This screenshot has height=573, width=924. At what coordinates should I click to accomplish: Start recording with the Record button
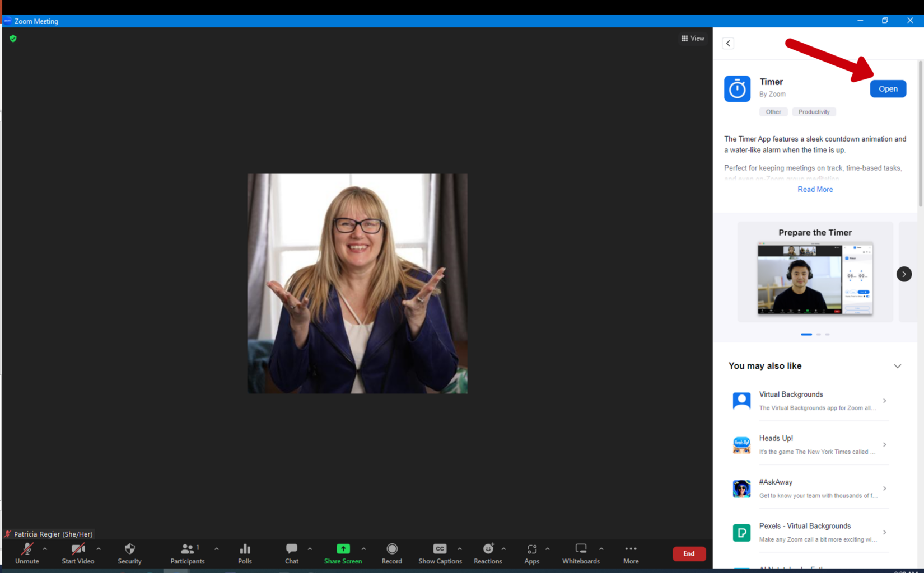coord(391,549)
